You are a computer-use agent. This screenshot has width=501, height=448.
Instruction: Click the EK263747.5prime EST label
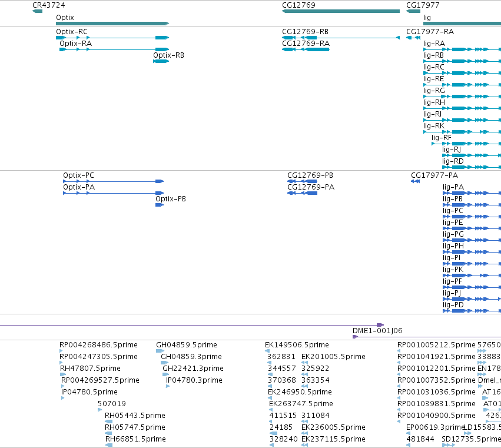point(301,404)
